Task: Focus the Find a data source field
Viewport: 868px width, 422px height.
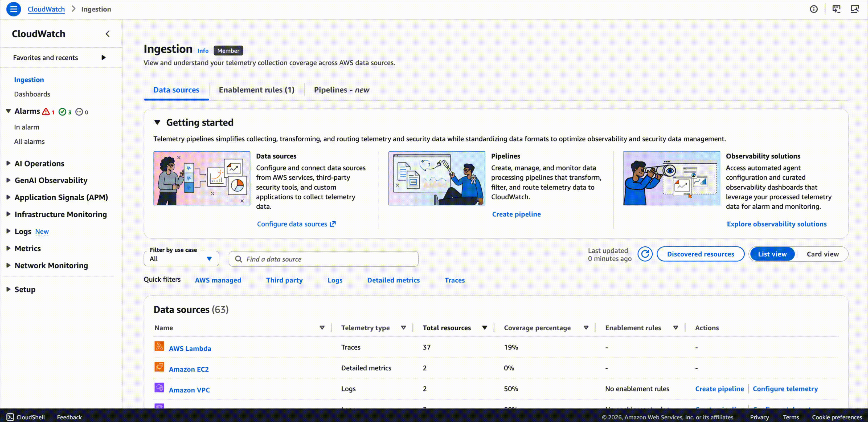Action: 324,259
